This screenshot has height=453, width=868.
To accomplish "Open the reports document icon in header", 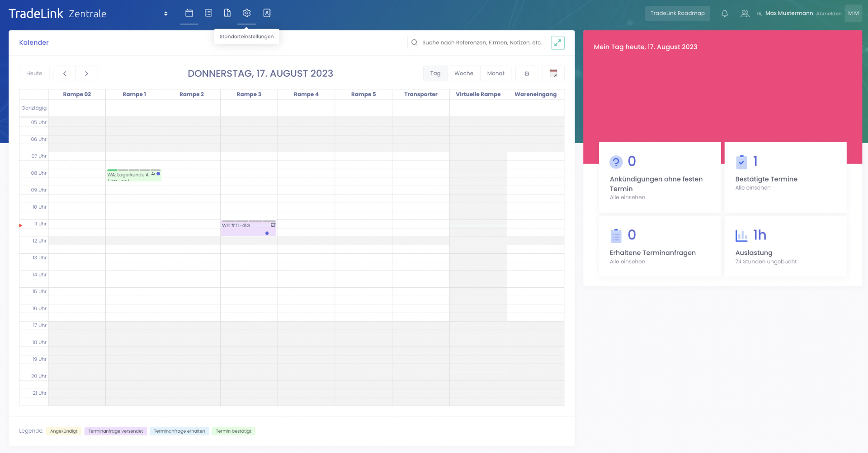I will point(227,13).
